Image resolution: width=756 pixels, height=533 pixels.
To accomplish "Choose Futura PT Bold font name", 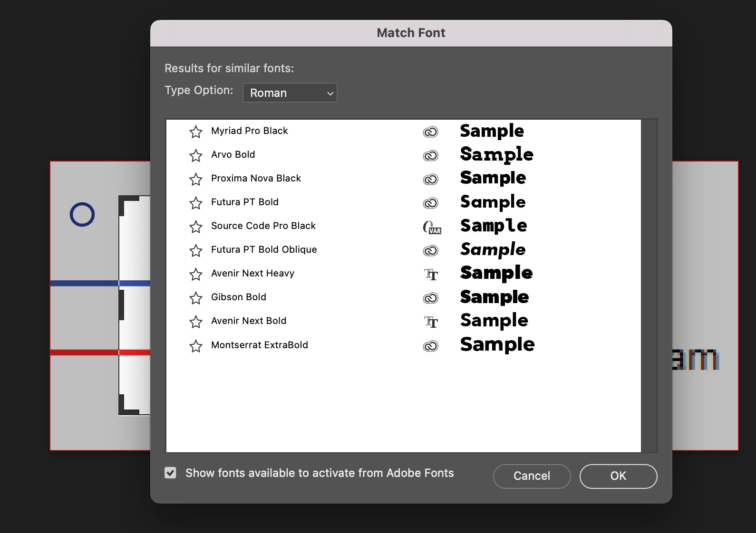I will [x=245, y=202].
